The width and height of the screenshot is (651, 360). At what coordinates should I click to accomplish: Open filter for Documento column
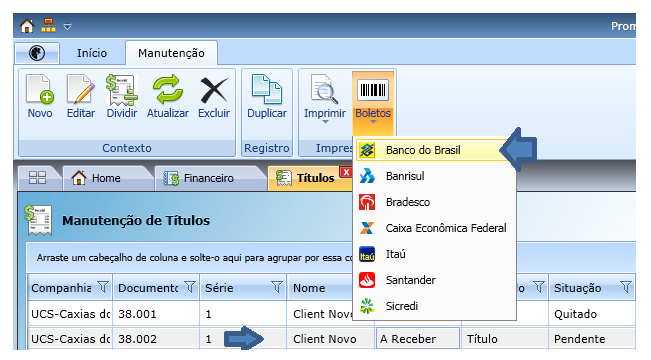(x=190, y=287)
